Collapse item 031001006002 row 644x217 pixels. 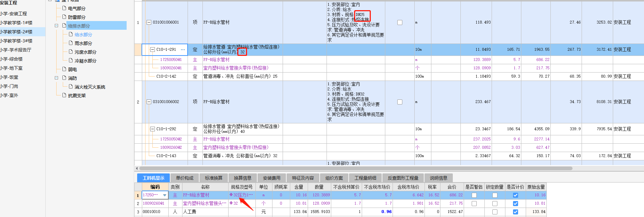click(x=149, y=102)
